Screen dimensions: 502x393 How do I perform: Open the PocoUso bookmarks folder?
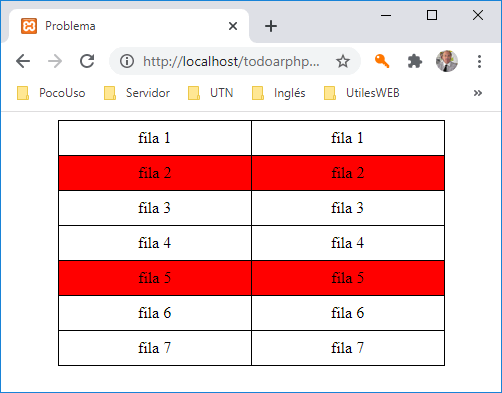pos(51,93)
